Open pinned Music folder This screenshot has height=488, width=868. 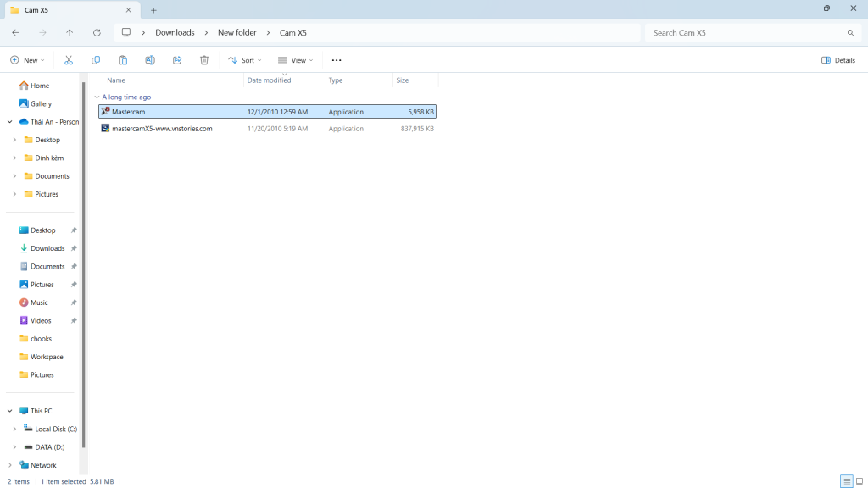click(39, 302)
